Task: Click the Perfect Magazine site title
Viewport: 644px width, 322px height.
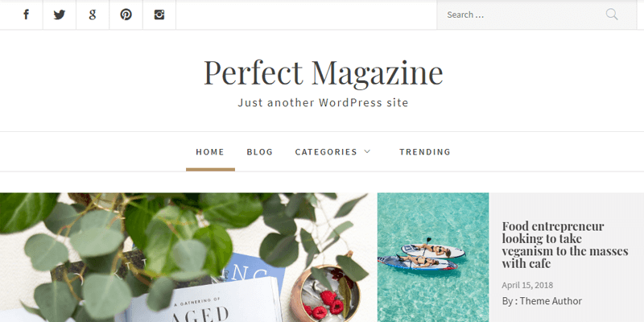Action: (x=324, y=72)
